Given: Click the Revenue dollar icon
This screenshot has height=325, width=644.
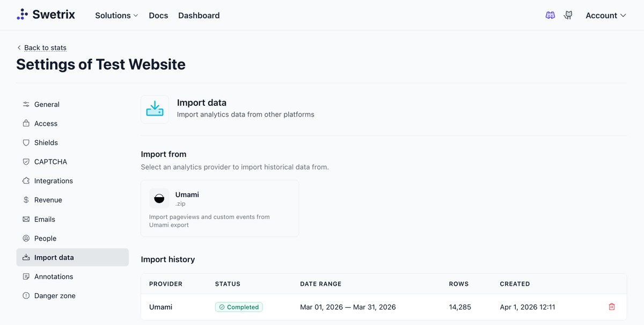Looking at the screenshot, I should point(26,200).
